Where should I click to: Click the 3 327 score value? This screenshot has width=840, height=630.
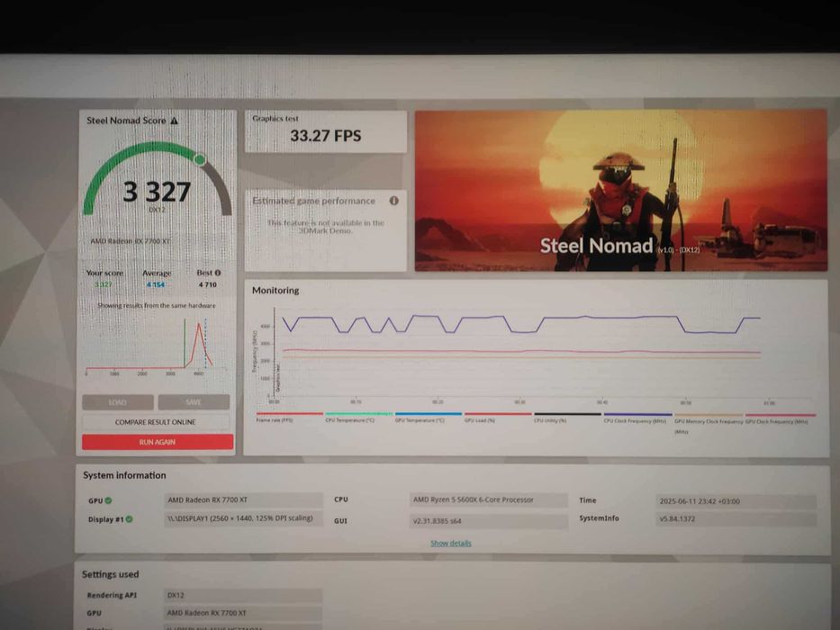157,191
